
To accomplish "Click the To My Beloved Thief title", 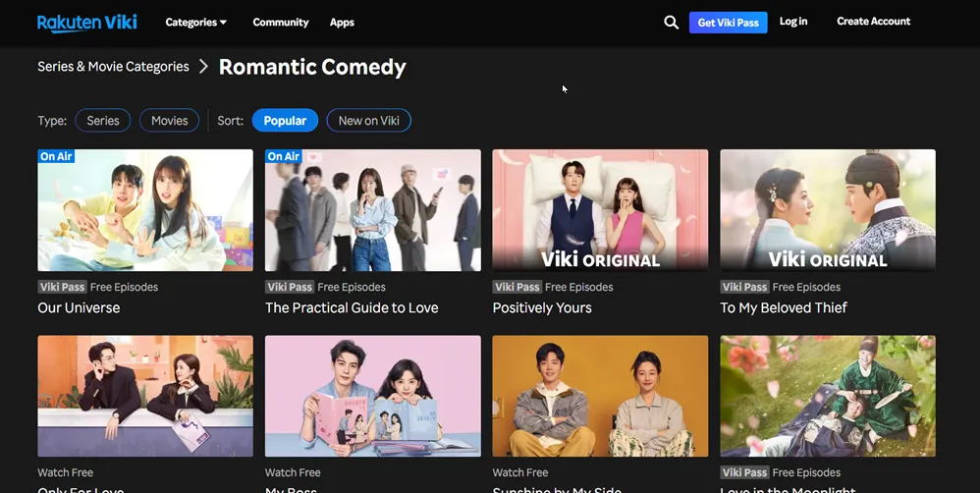I will [x=784, y=307].
